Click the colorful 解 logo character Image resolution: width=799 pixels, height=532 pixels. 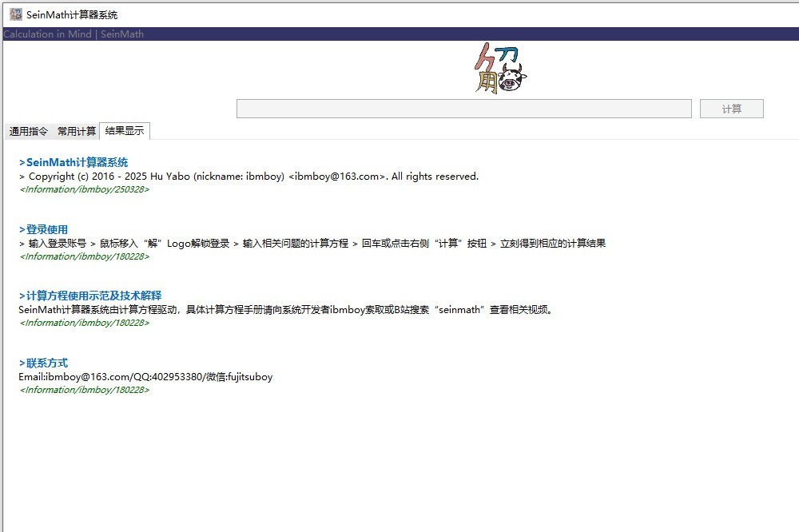pos(489,69)
